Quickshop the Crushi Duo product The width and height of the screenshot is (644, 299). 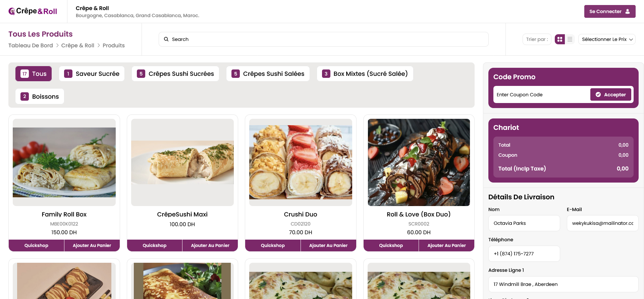tap(273, 245)
